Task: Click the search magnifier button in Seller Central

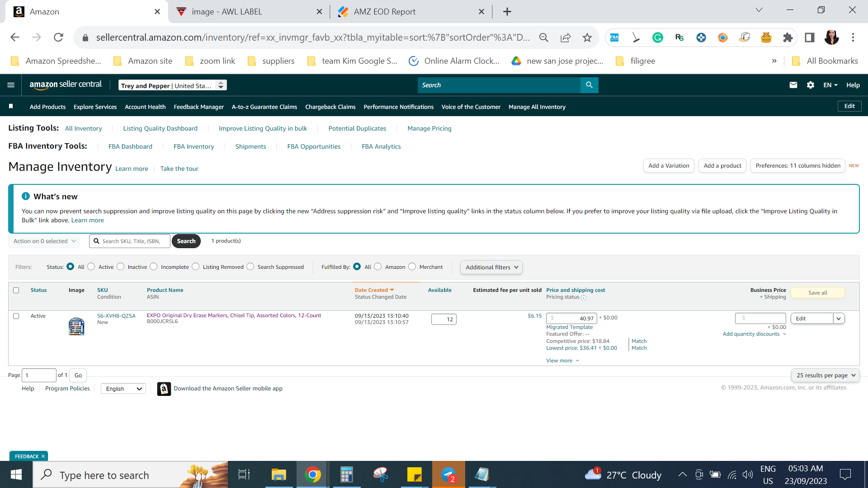Action: coord(589,85)
